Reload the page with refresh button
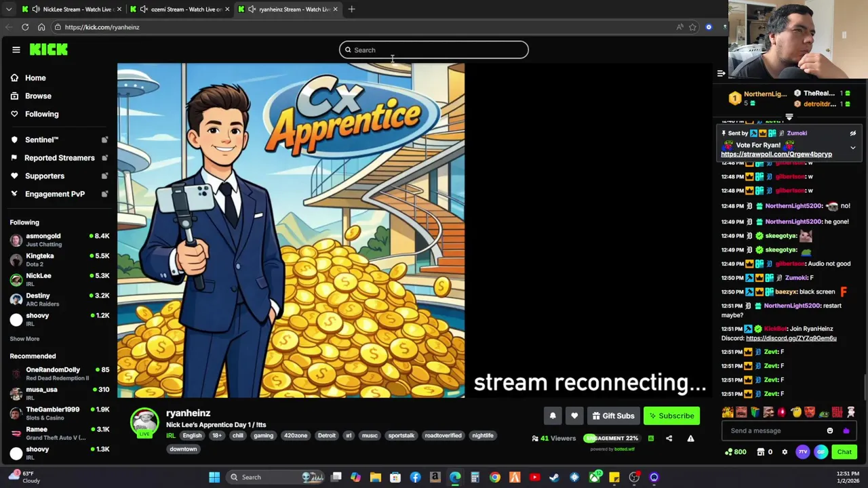Image resolution: width=868 pixels, height=488 pixels. pos(25,27)
